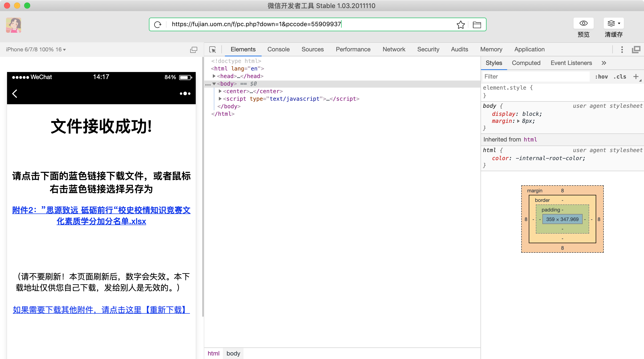Click the eye preview icon
This screenshot has width=644, height=359.
pyautogui.click(x=583, y=23)
